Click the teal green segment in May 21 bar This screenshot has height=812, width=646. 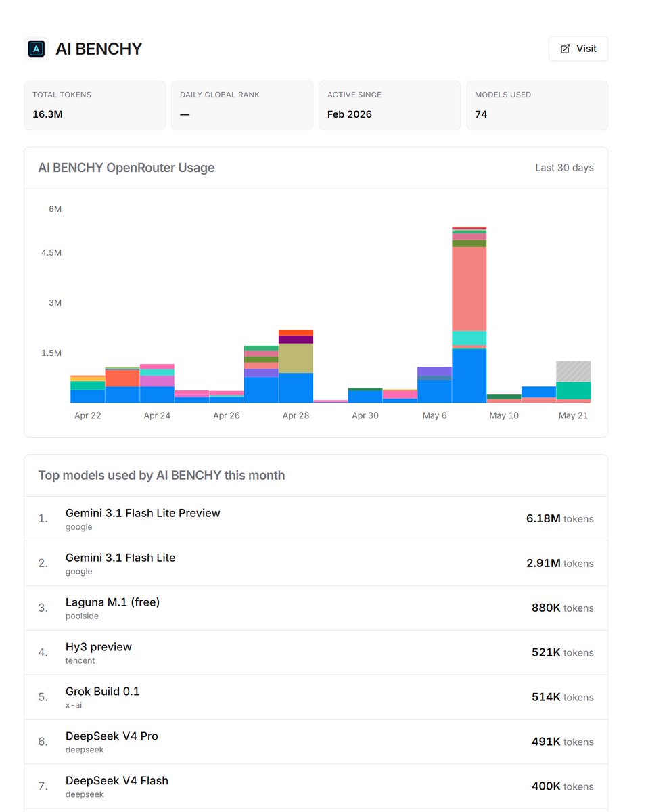click(574, 390)
